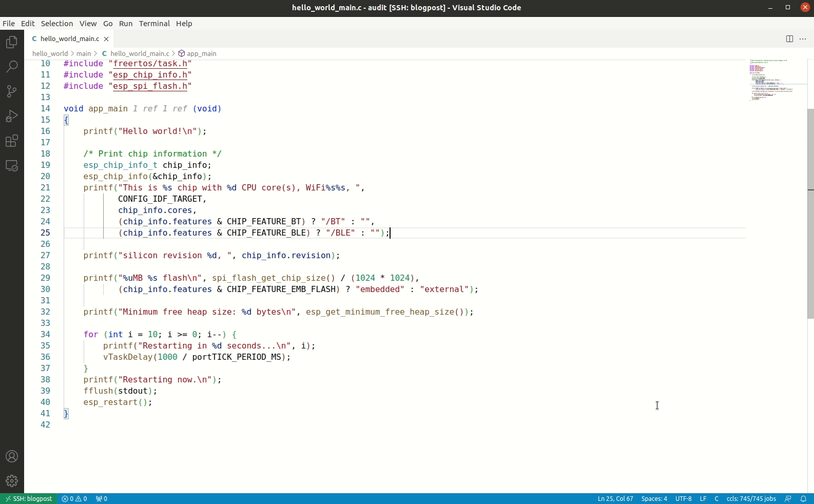Open the Explorer view in activity bar

[x=12, y=42]
